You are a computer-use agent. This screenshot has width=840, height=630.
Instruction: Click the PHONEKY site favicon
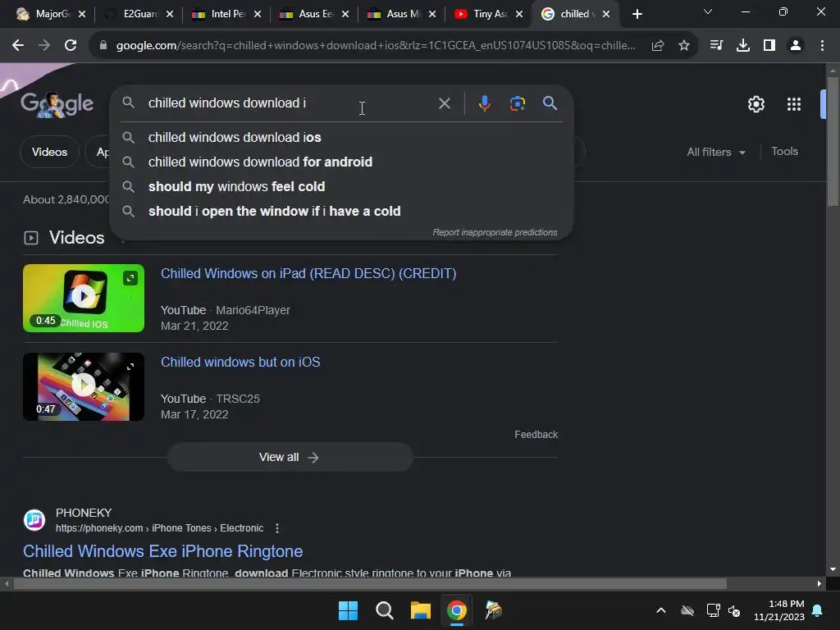click(x=34, y=519)
